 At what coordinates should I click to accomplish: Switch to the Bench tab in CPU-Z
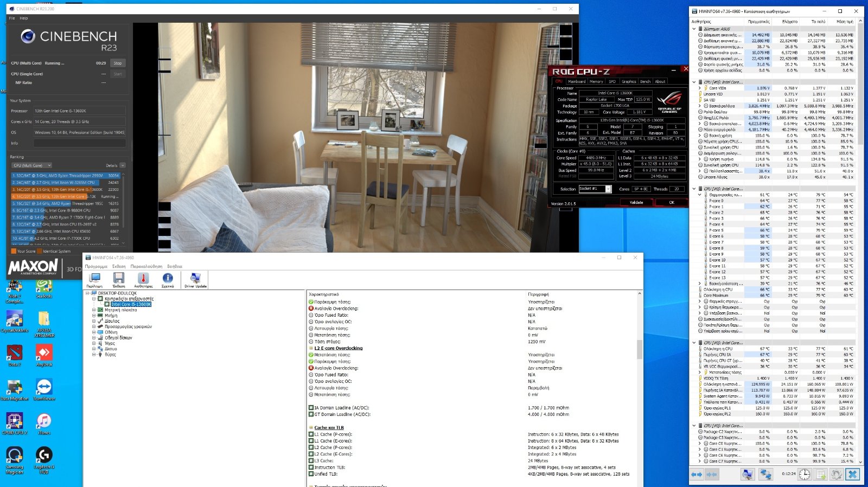[645, 81]
